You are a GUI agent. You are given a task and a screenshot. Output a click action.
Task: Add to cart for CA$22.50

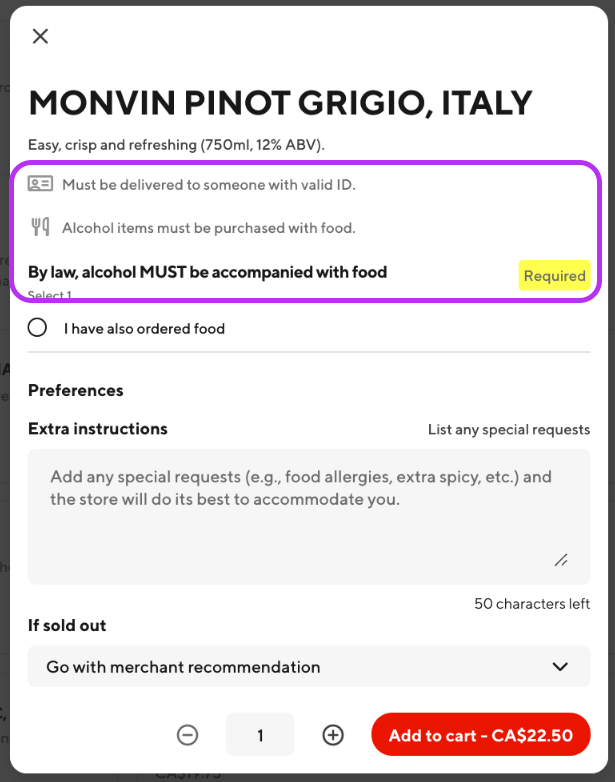pyautogui.click(x=481, y=735)
